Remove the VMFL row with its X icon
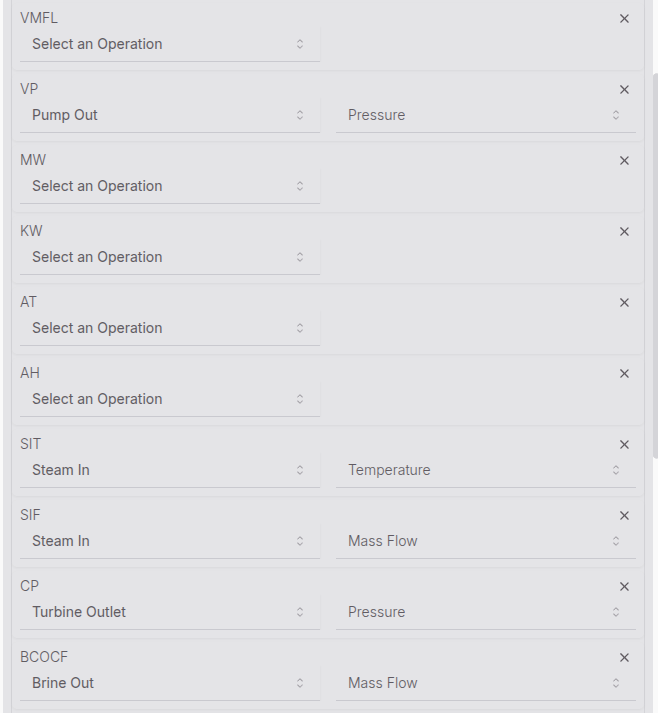658x713 pixels. tap(624, 19)
